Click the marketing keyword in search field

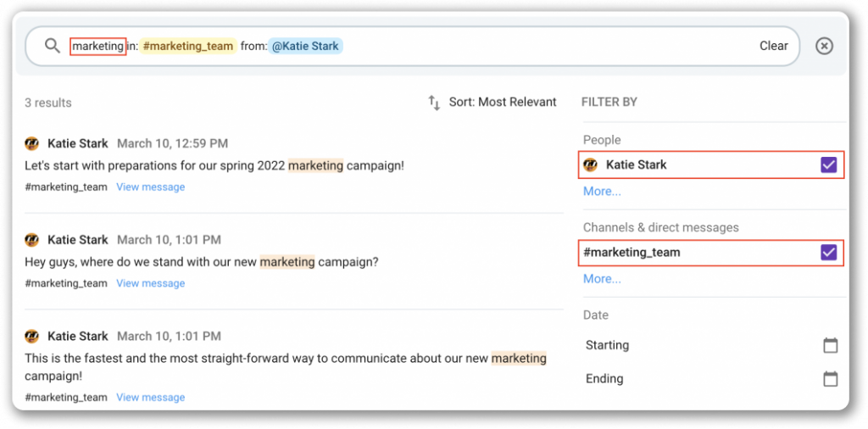tap(98, 47)
